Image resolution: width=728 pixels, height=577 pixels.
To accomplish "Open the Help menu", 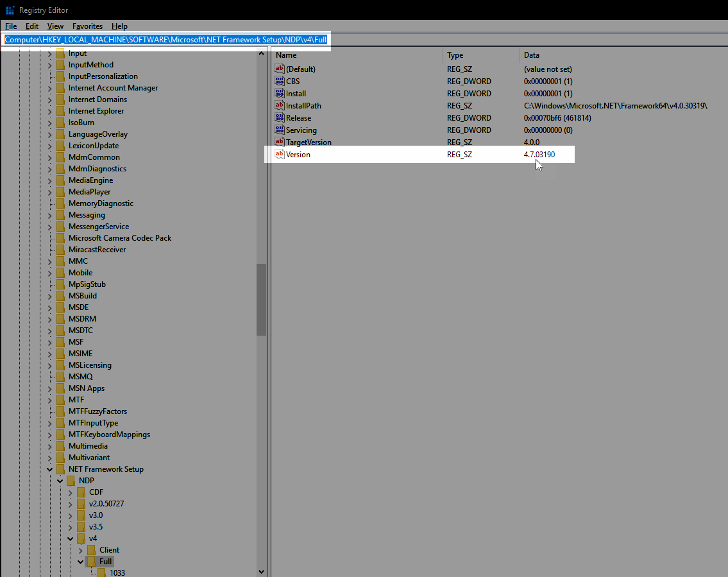I will pos(119,26).
